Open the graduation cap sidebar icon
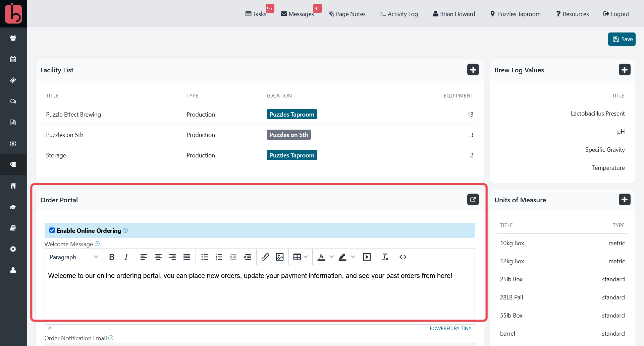Viewport: 644px width, 346px height. (13, 207)
